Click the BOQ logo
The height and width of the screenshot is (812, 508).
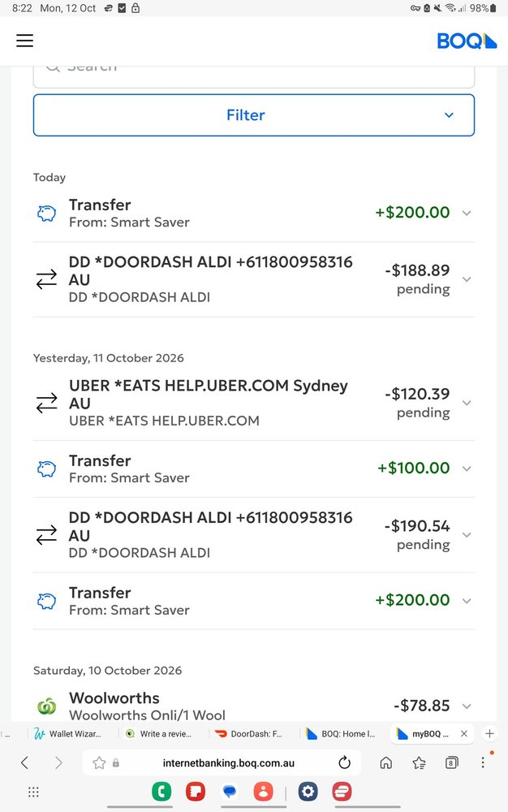point(467,41)
